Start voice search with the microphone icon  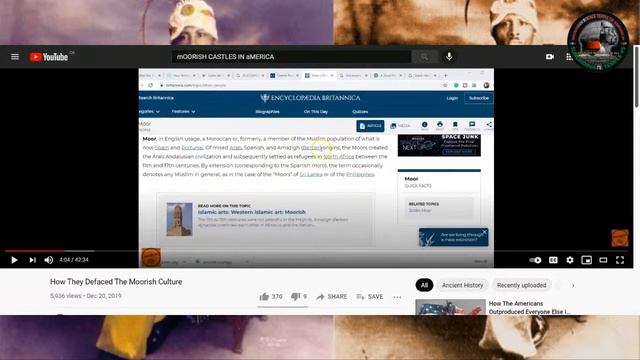[x=449, y=57]
